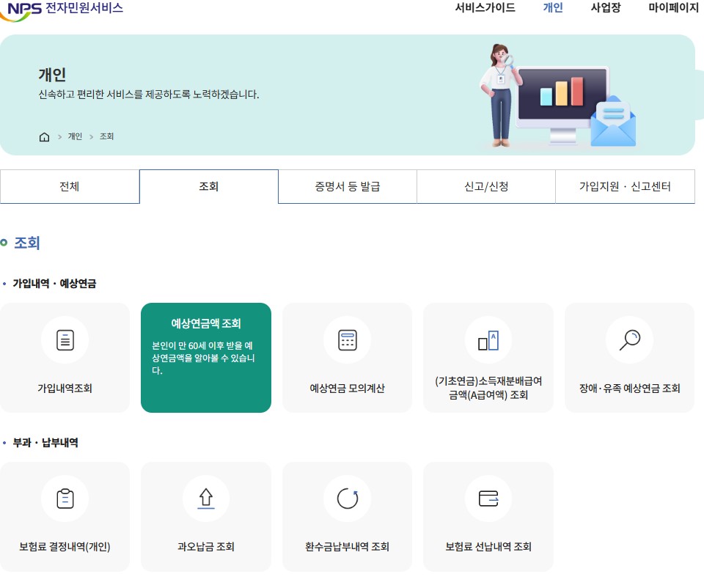Select the wallet icon for 보험료 선납내역 조회
Image resolution: width=704 pixels, height=588 pixels.
[x=488, y=499]
